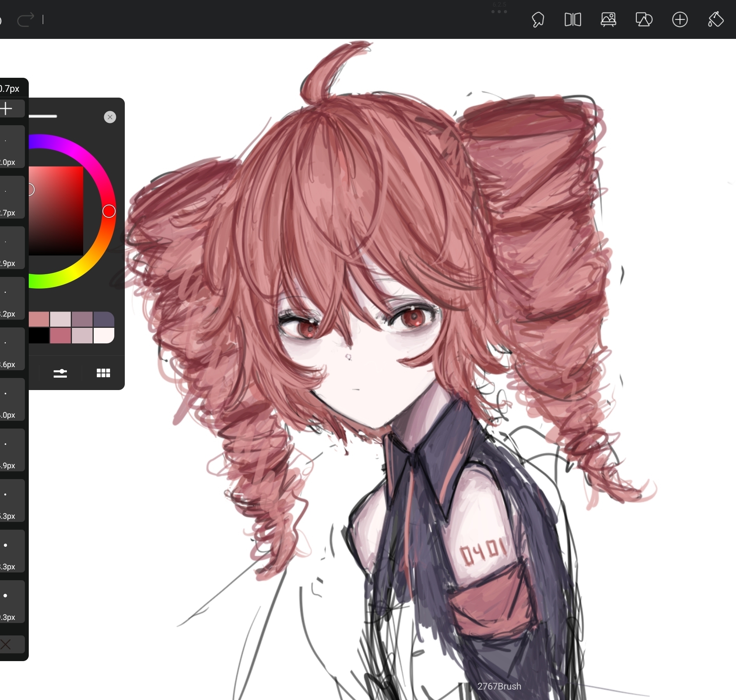
Task: Click the red hue handle on color wheel
Action: pyautogui.click(x=109, y=212)
